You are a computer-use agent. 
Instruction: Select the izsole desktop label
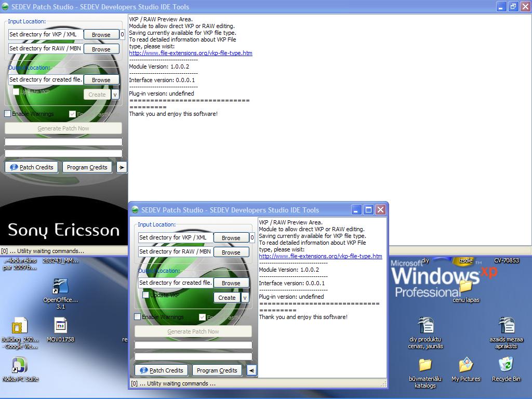pyautogui.click(x=465, y=261)
